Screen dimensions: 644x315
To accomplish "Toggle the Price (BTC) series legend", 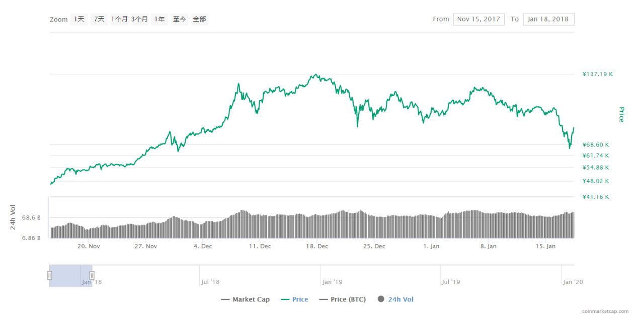I will click(343, 299).
